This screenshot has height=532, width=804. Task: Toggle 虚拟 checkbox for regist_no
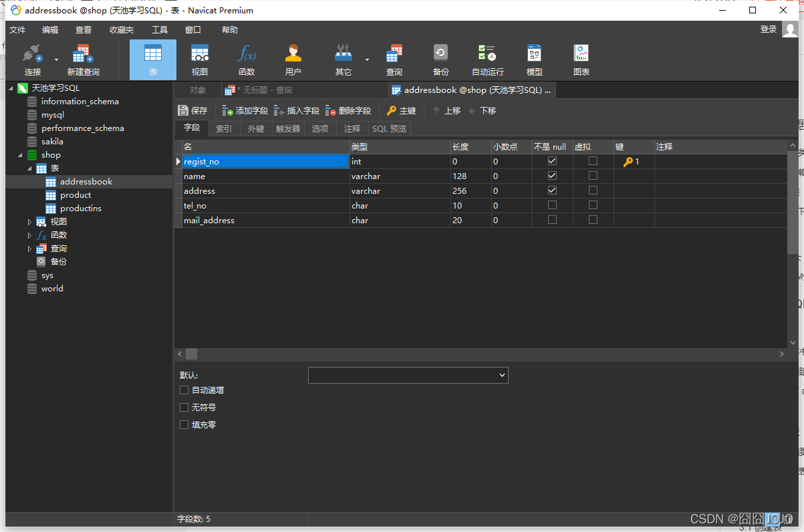(593, 161)
